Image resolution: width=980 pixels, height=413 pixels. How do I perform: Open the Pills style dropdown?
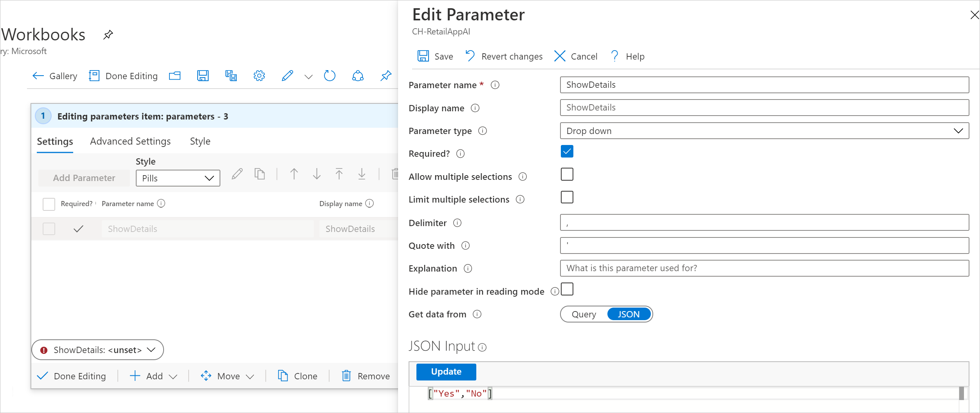click(x=178, y=178)
